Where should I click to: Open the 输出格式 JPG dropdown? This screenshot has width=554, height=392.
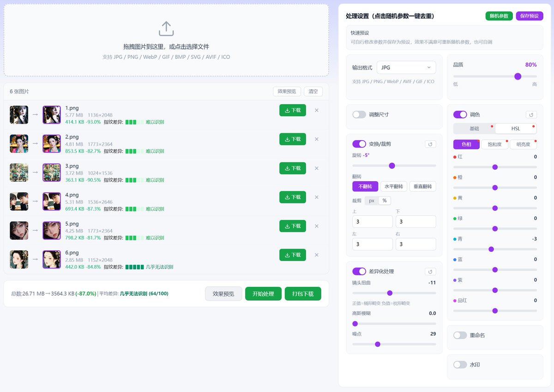tap(406, 67)
